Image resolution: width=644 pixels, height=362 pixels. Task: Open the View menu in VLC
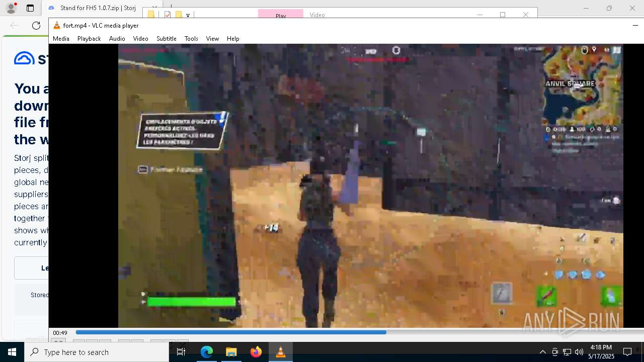click(x=212, y=38)
